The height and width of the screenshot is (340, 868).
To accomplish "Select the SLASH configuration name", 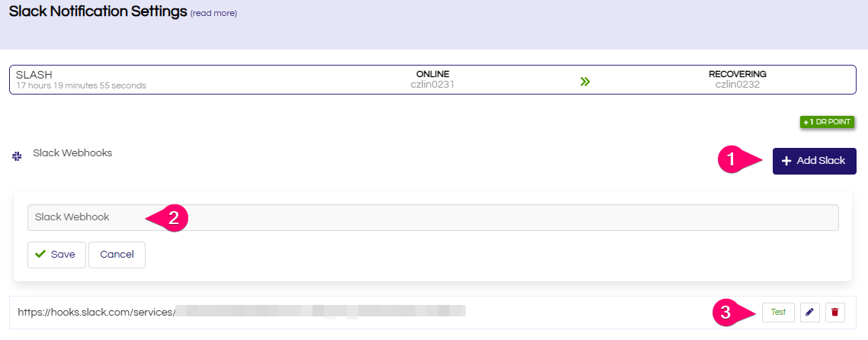I will tap(34, 75).
